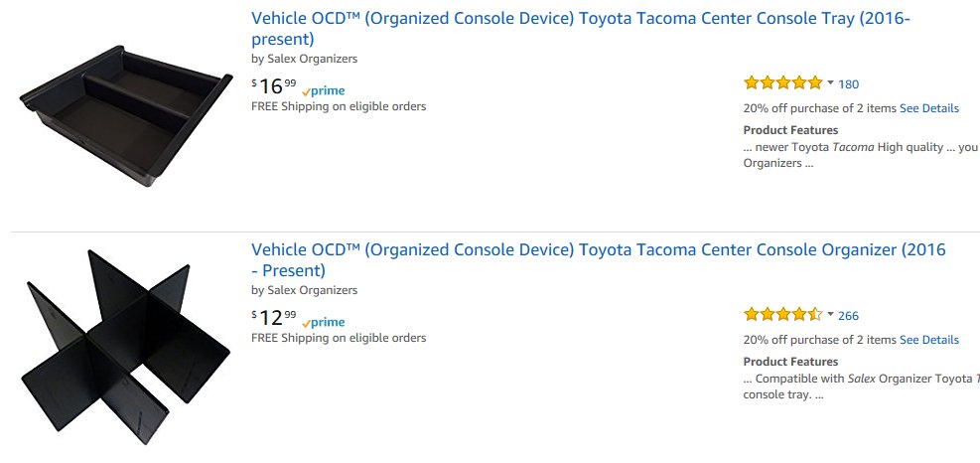The image size is (980, 463).
Task: Open the 266 customer reviews link
Action: pyautogui.click(x=849, y=316)
